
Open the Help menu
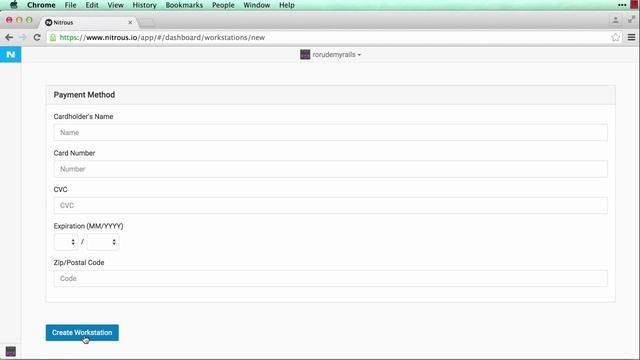pos(287,5)
